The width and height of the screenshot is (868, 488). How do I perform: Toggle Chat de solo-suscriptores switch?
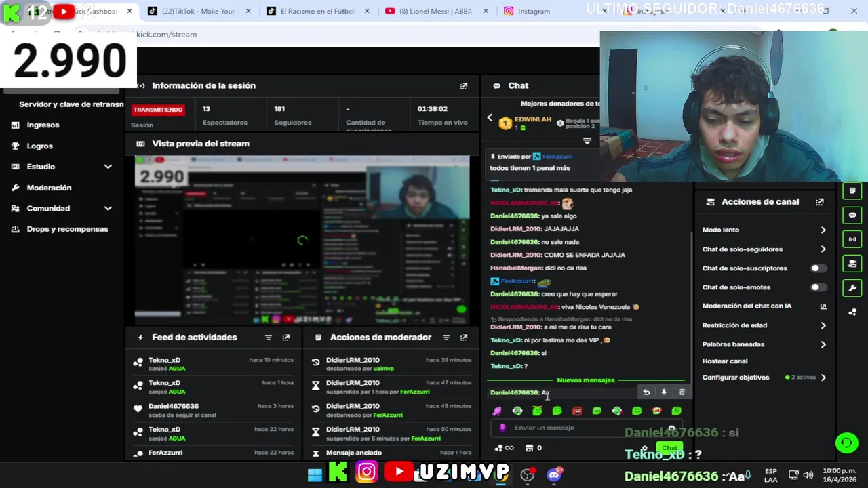tap(818, 268)
